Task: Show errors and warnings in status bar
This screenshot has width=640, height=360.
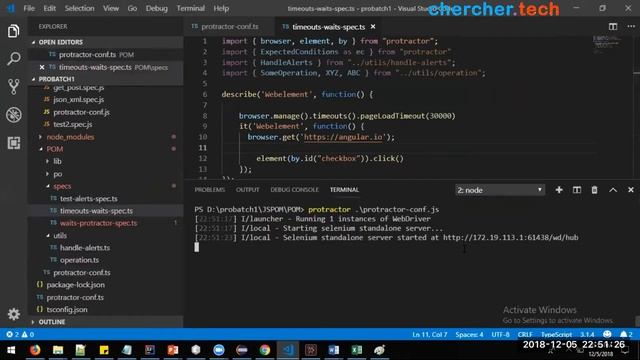Action: pyautogui.click(x=20, y=334)
